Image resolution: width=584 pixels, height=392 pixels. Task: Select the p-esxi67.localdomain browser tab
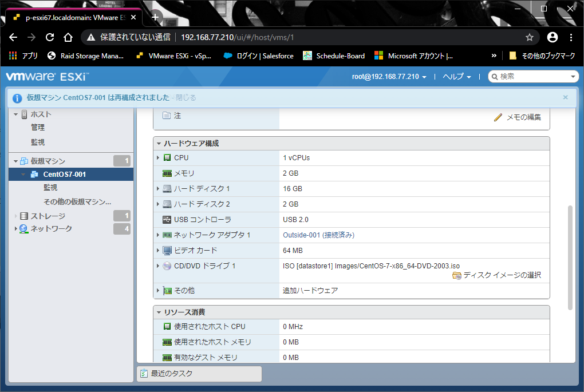coord(74,18)
